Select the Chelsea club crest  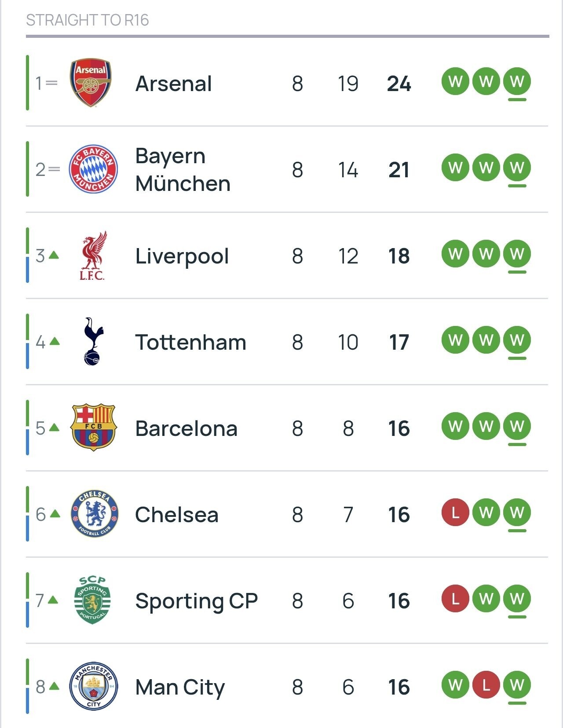94,514
